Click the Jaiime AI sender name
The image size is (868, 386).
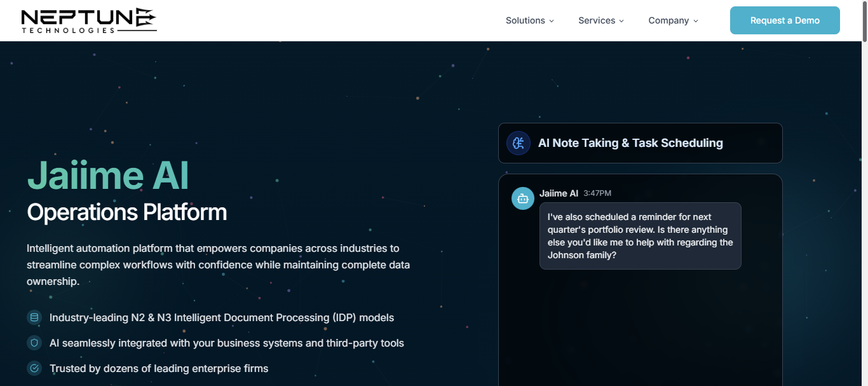559,193
